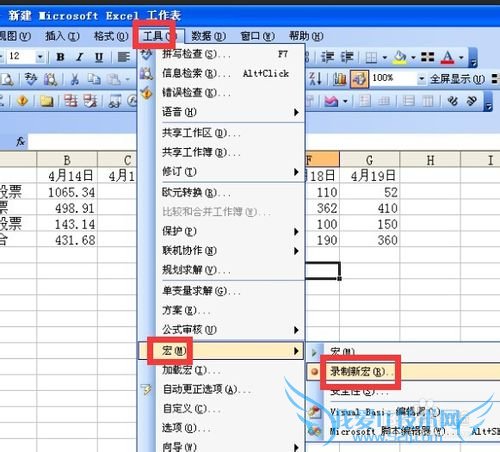Open the font color dropdown arrow

point(461,58)
